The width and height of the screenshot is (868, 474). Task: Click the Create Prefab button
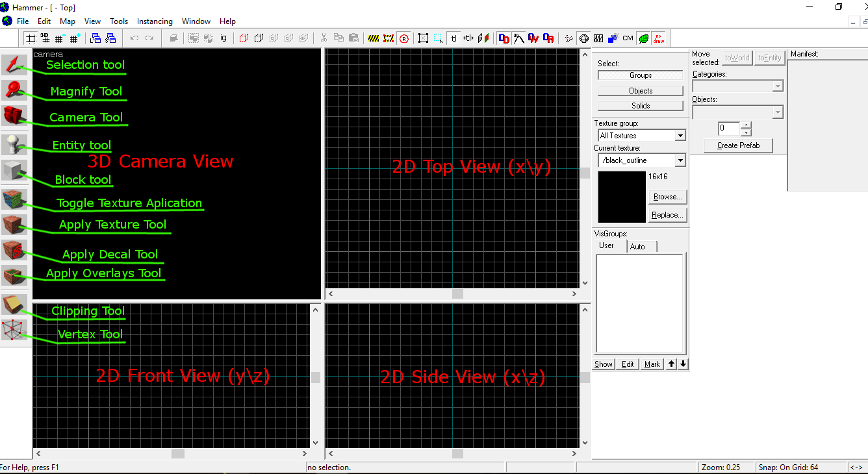click(738, 145)
